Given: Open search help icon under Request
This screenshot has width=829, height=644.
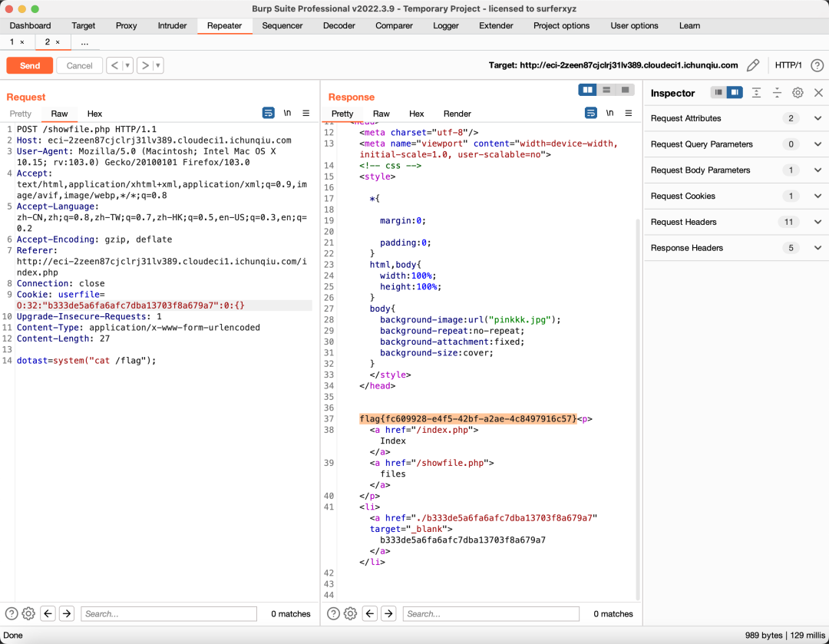Looking at the screenshot, I should tap(11, 613).
